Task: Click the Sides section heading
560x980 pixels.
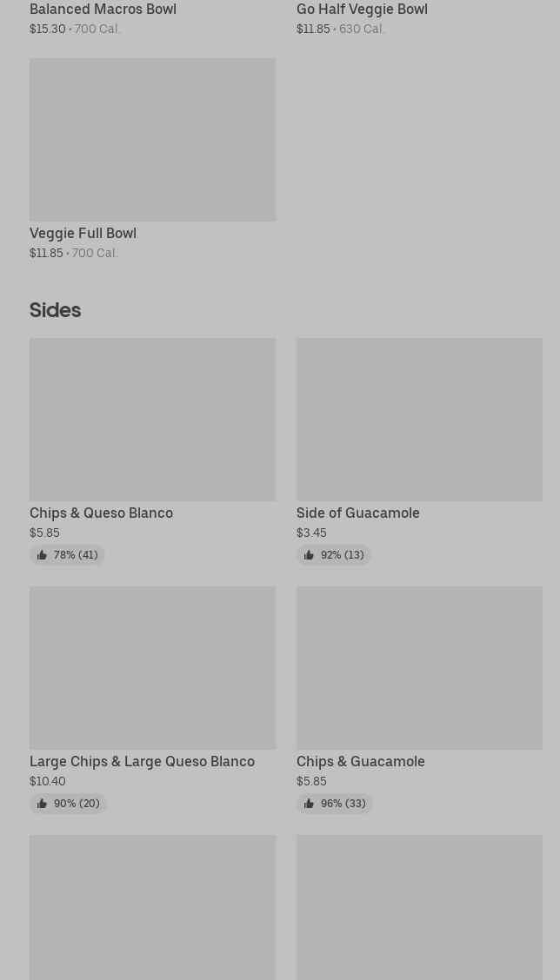Action: click(55, 310)
